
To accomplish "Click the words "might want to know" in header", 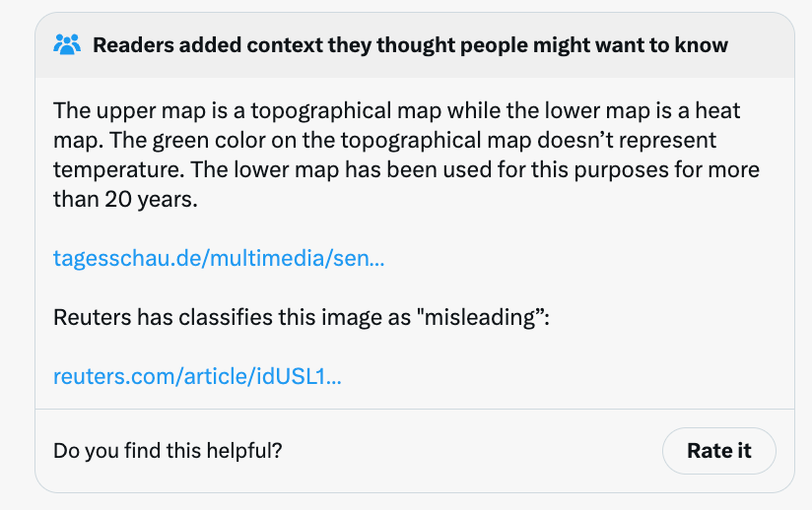I will point(631,45).
